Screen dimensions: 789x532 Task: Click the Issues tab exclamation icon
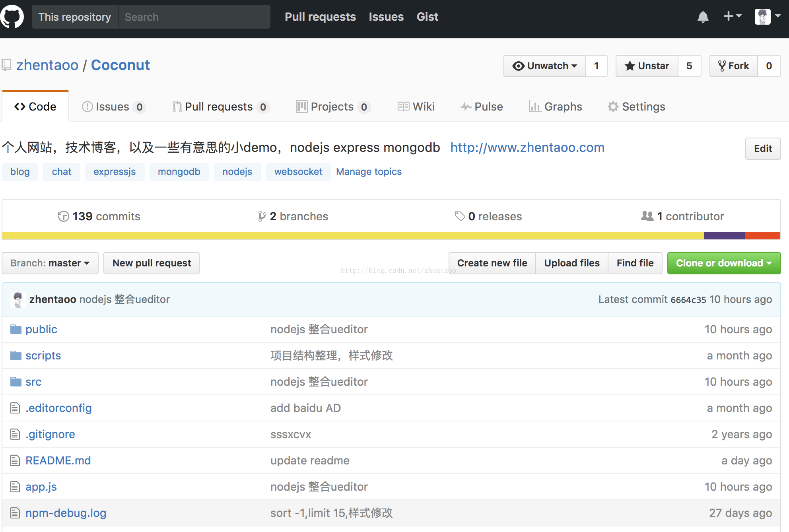87,107
